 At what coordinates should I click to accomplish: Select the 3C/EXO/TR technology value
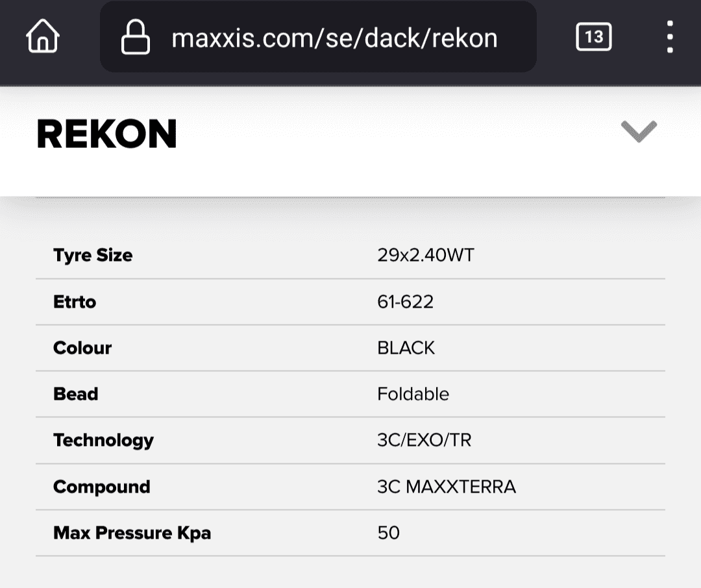pyautogui.click(x=424, y=441)
